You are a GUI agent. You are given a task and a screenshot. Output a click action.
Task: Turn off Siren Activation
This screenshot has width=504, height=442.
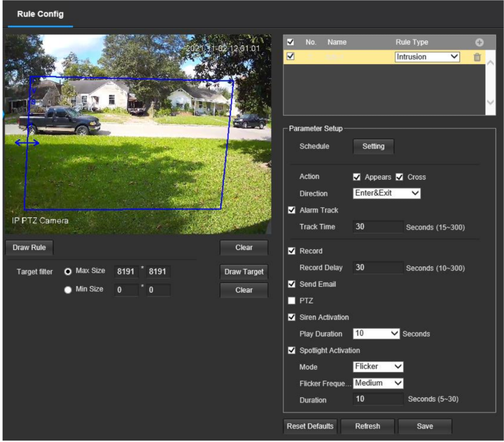pos(292,318)
